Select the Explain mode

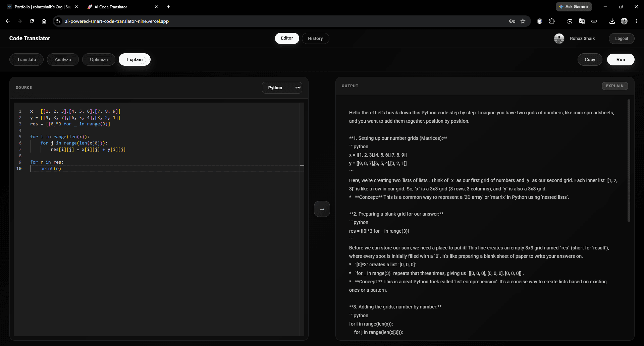click(135, 59)
